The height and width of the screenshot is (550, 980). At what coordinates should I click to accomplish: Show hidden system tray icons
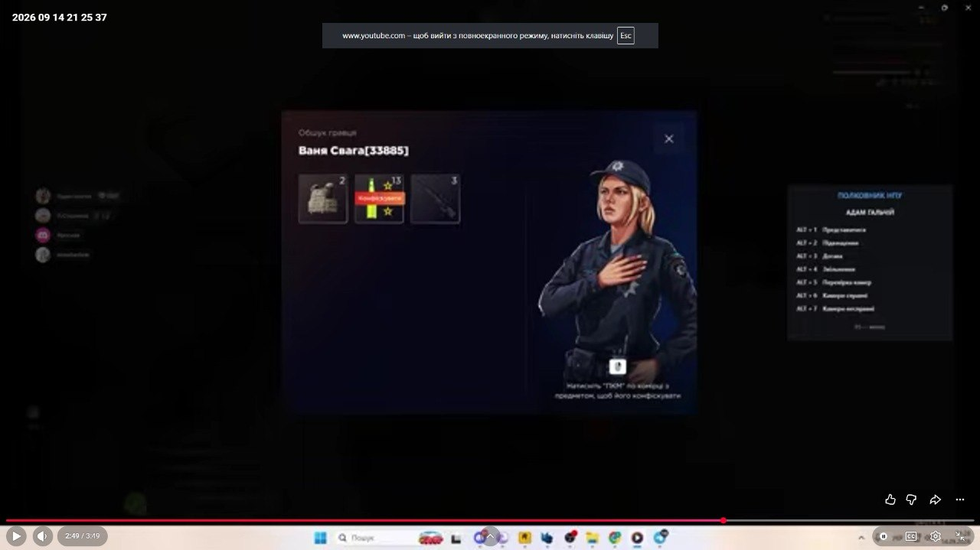pos(861,538)
